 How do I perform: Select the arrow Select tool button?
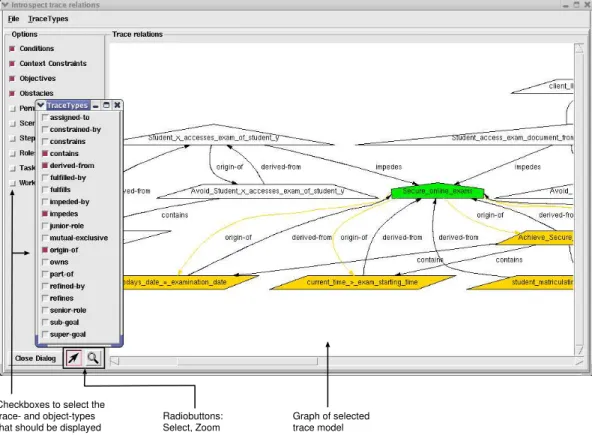[x=74, y=357]
